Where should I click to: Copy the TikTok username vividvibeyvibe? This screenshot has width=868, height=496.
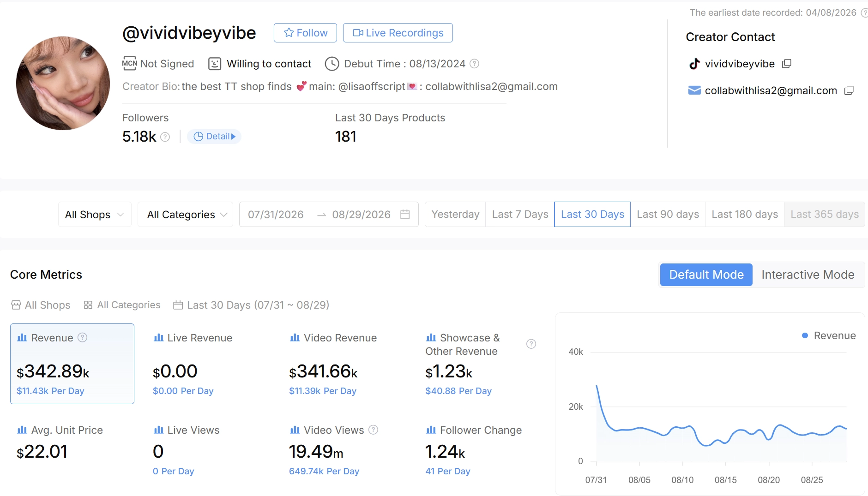click(787, 64)
